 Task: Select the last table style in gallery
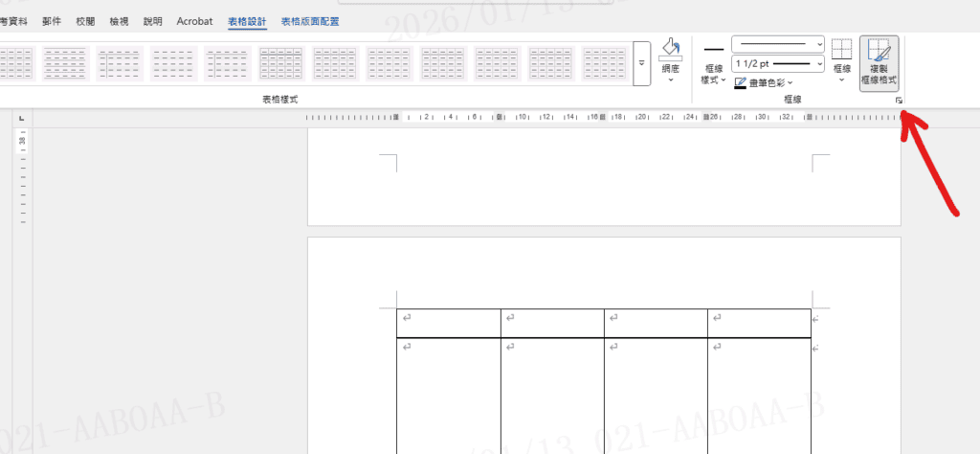(604, 62)
